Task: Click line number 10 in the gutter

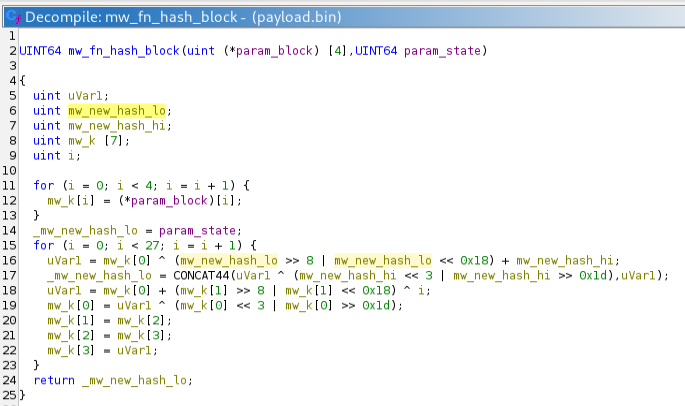Action: click(x=10, y=170)
